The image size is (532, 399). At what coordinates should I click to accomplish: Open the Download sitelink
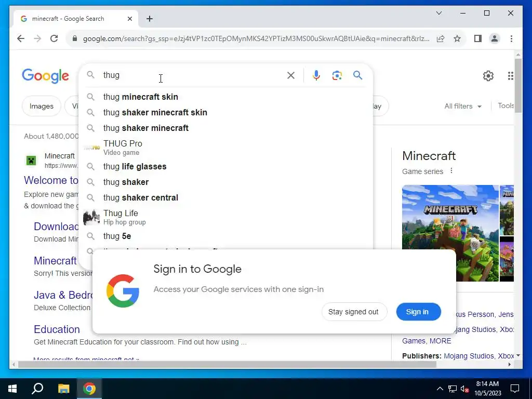(56, 227)
